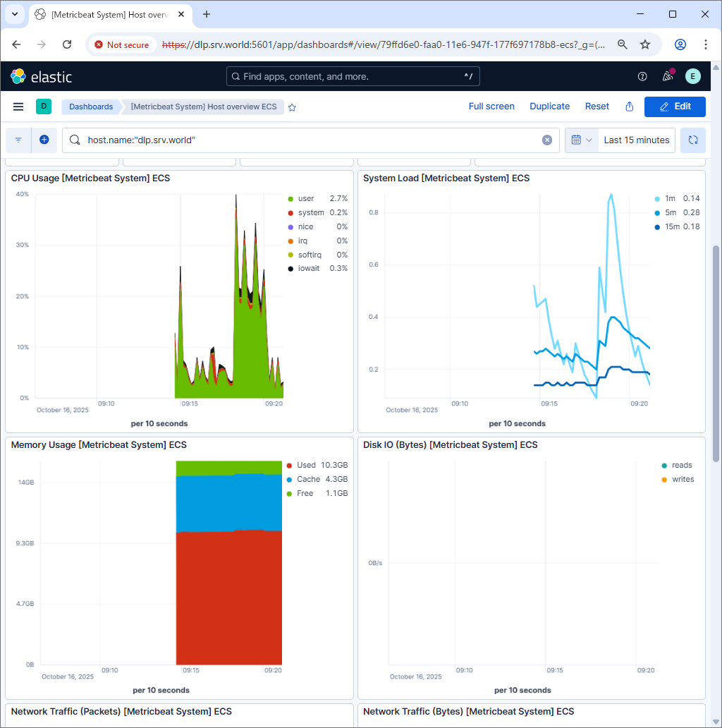Click the Elastic logo home icon
Screen dimensions: 722x728
tap(41, 76)
